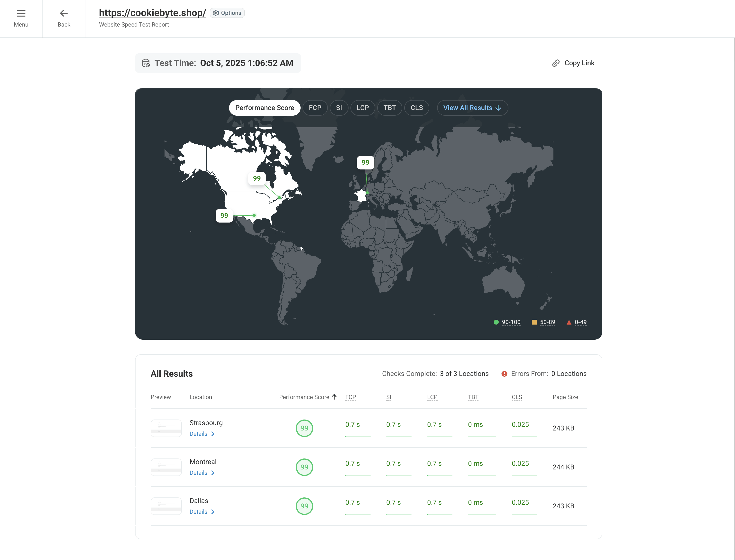Expand Dallas Details chevron
The image size is (735, 560).
(x=213, y=512)
